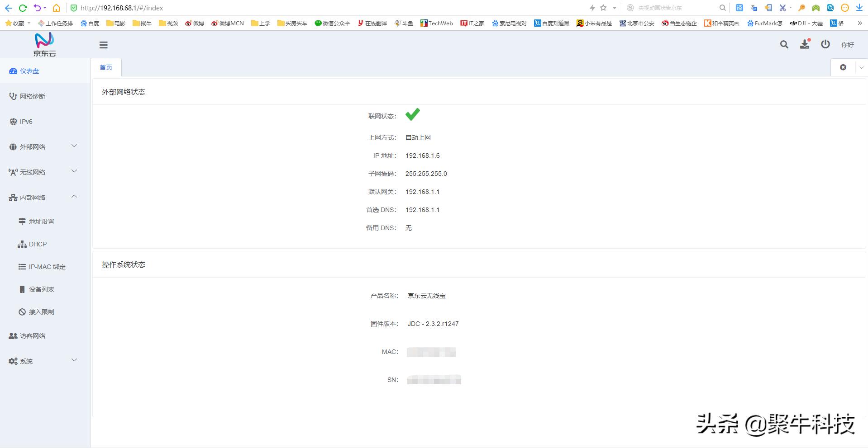Screen dimensions: 868x448
Task: Open the IP-MAC 绑定 page
Action: click(45, 267)
